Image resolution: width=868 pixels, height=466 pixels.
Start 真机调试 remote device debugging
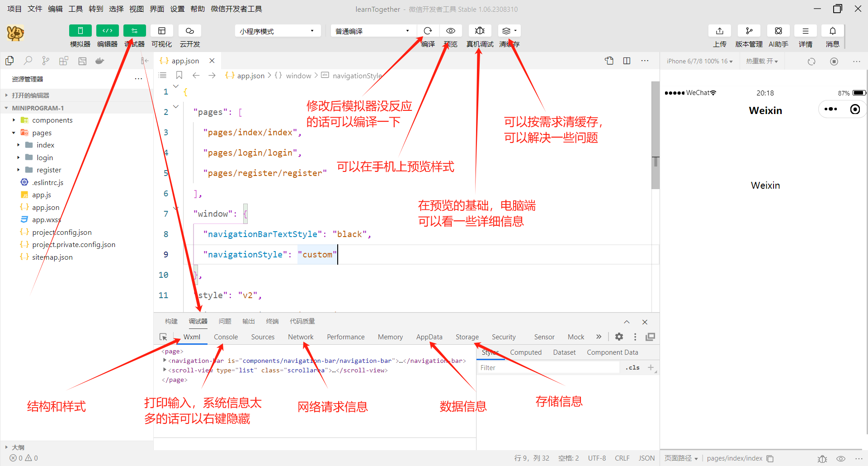pyautogui.click(x=480, y=31)
